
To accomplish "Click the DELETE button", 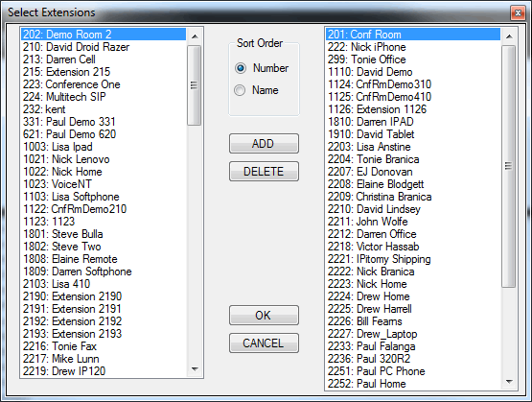I will tap(264, 172).
